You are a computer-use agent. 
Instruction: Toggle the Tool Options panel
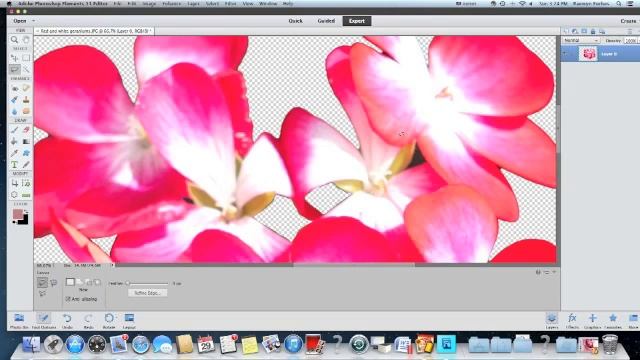(x=44, y=321)
